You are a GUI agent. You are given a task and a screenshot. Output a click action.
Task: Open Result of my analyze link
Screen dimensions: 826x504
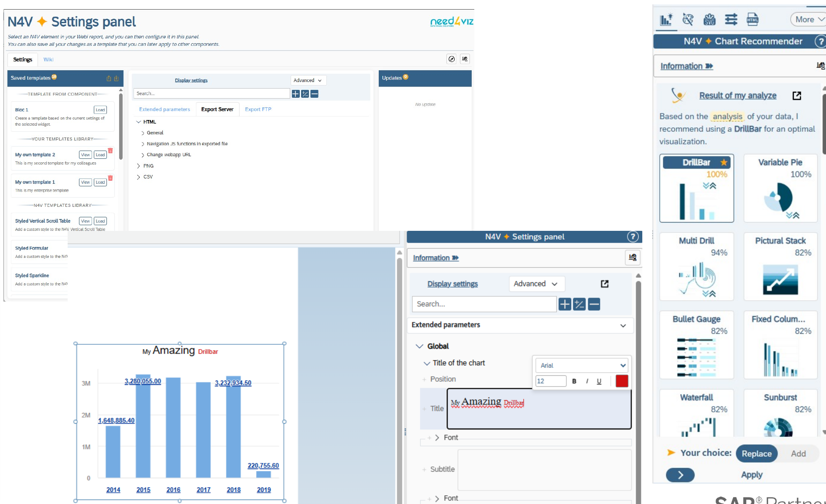click(x=738, y=96)
